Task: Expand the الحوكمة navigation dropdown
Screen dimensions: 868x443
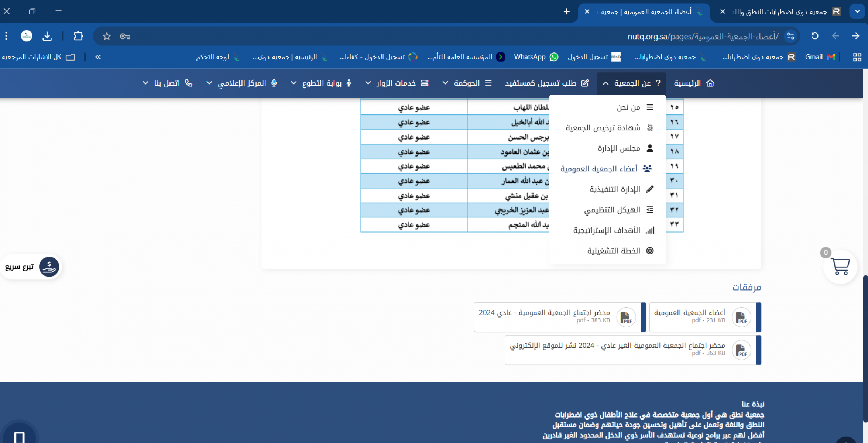Action: click(467, 83)
